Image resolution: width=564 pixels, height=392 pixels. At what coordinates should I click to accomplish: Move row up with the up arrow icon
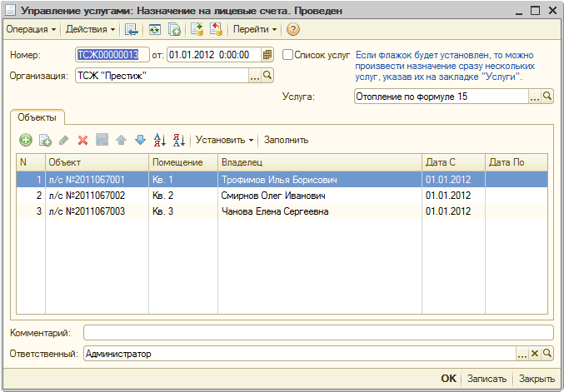[122, 140]
